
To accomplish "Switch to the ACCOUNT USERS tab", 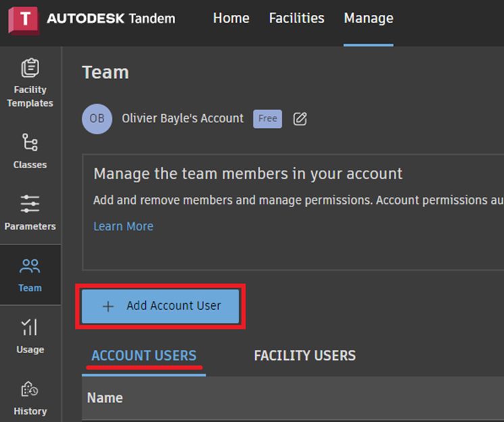I will click(144, 356).
